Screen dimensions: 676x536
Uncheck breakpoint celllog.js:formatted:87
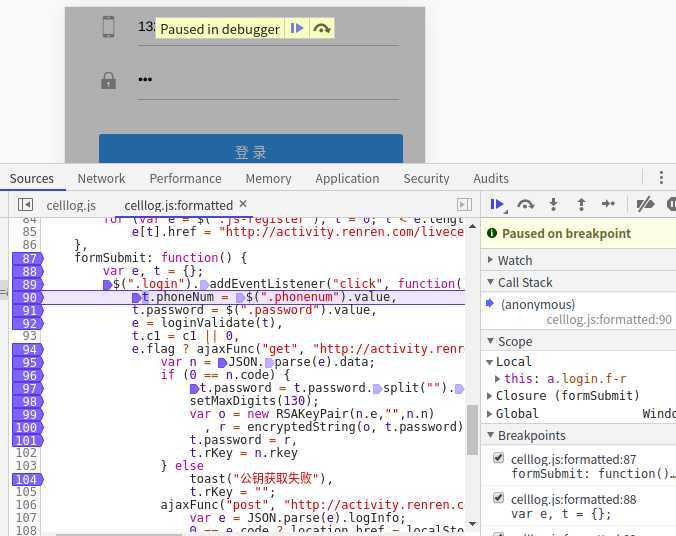tap(498, 458)
